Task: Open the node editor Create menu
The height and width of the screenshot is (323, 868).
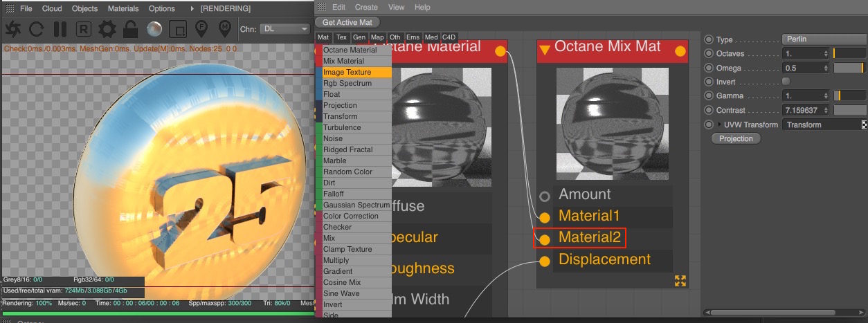Action: pos(366,8)
